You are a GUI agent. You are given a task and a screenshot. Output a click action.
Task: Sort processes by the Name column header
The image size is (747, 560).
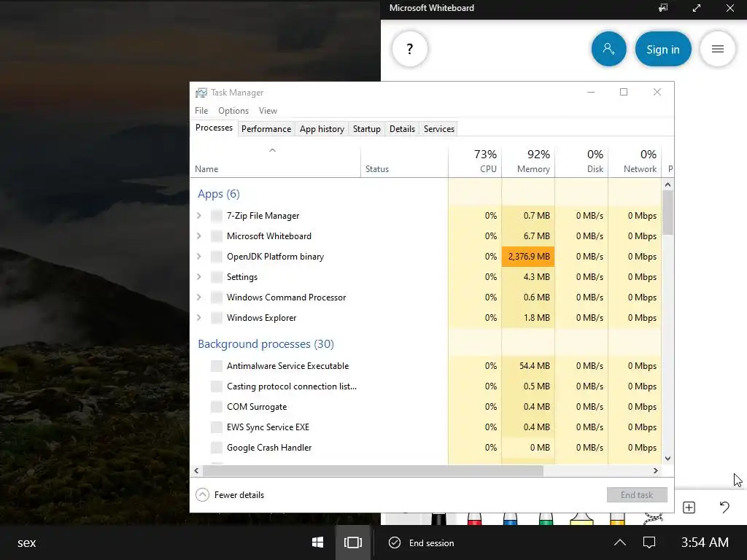click(275, 161)
